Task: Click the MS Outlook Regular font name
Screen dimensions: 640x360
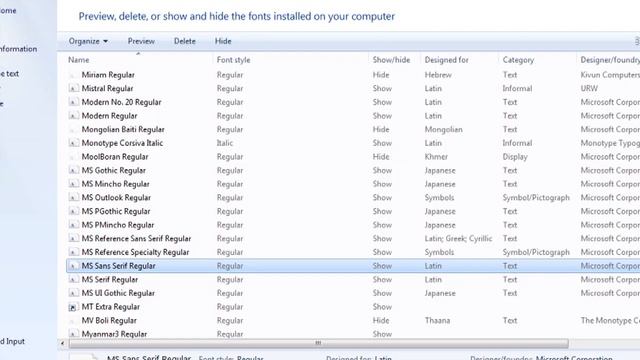Action: pos(116,198)
